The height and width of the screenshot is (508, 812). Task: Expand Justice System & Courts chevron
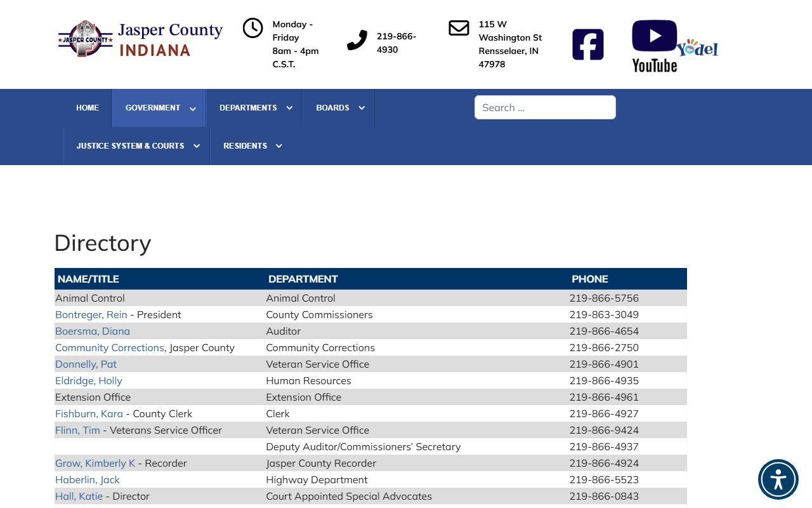[197, 146]
